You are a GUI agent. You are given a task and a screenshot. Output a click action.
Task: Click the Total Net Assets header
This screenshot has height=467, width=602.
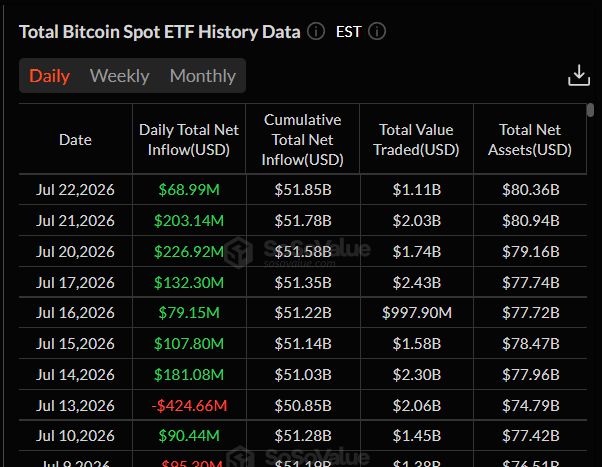coord(530,140)
